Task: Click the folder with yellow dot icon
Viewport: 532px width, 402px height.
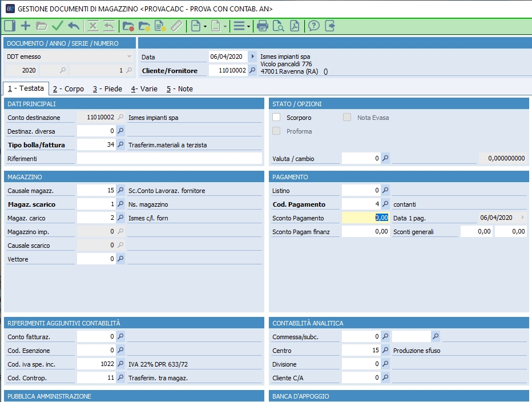Action: pos(144,26)
